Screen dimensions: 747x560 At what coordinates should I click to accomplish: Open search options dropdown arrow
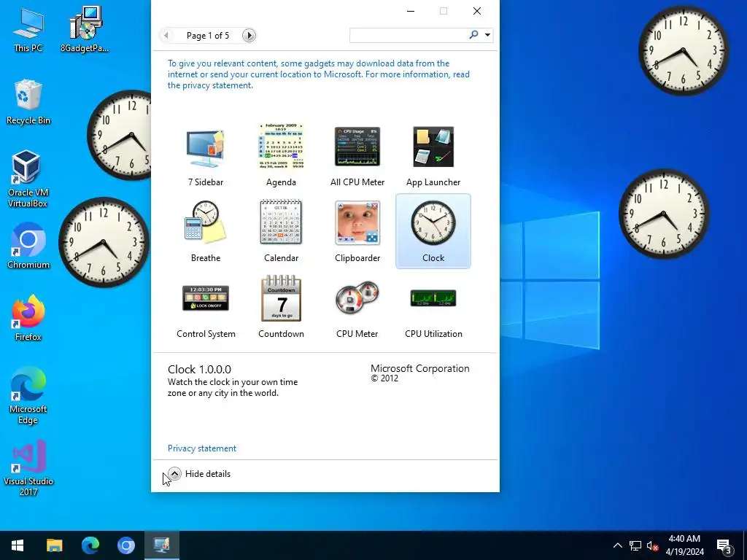[487, 35]
